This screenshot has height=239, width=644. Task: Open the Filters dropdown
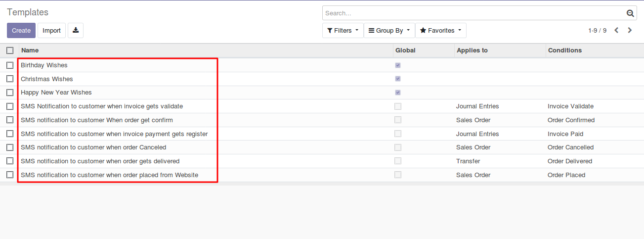coord(343,30)
